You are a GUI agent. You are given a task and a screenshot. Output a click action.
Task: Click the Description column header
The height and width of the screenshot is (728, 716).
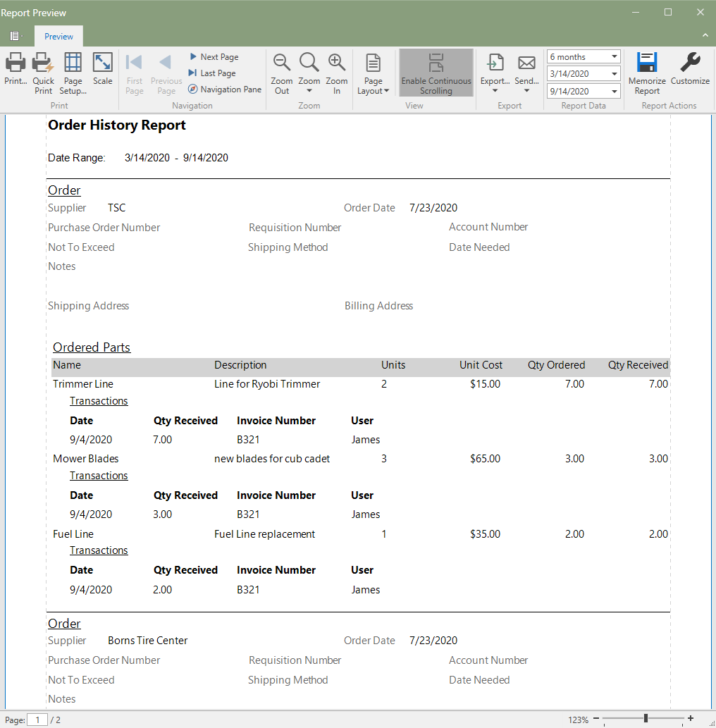240,365
